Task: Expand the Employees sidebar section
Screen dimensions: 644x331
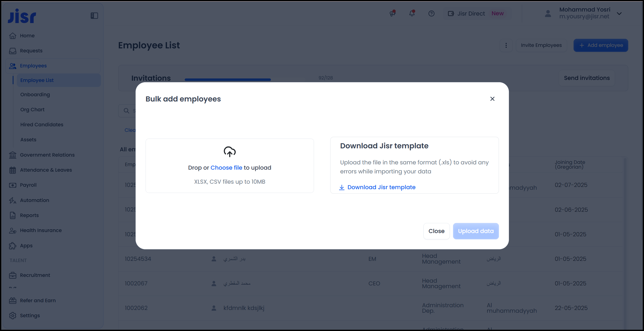Action: pyautogui.click(x=33, y=66)
